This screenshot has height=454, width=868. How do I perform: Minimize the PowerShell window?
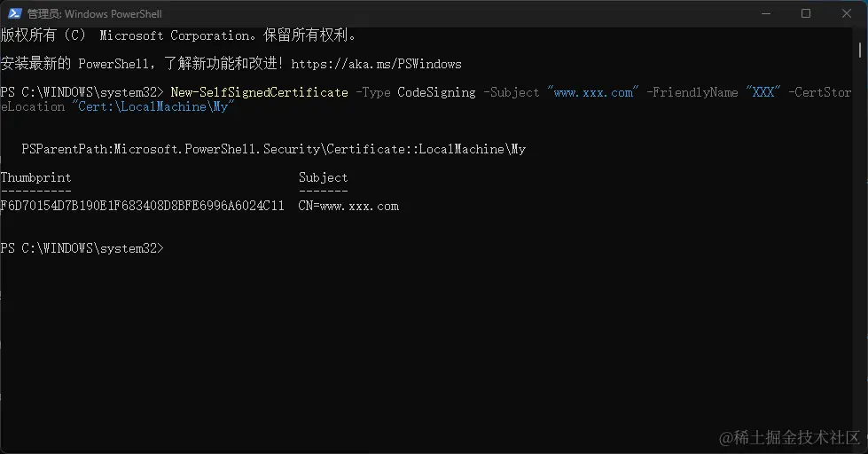(765, 13)
